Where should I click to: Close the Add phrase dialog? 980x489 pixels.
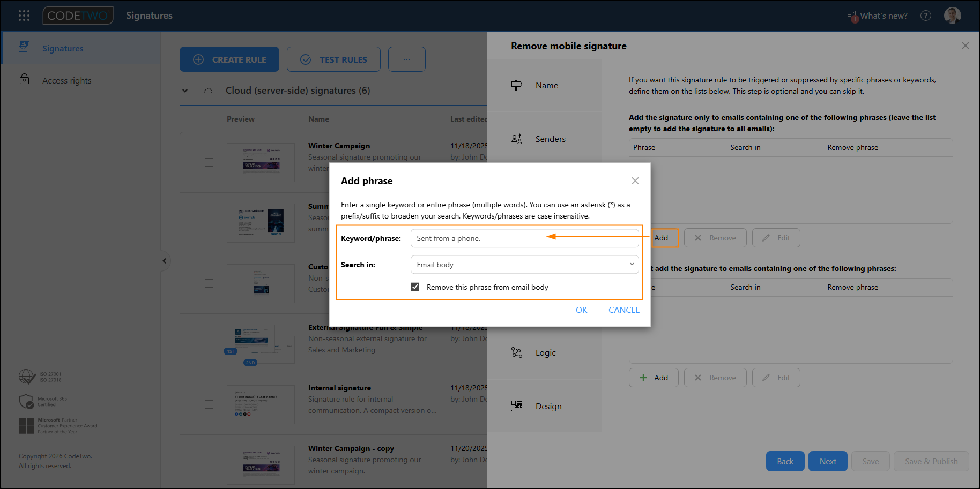click(635, 181)
